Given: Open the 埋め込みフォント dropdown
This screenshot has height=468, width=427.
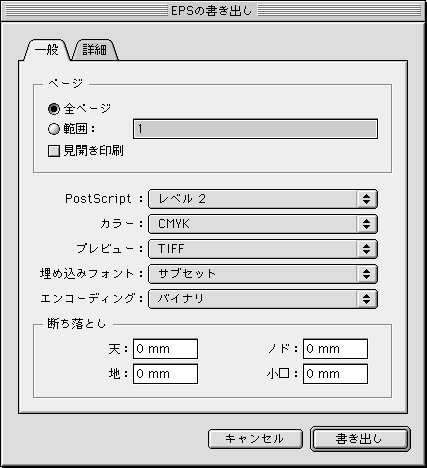Looking at the screenshot, I should 263,274.
